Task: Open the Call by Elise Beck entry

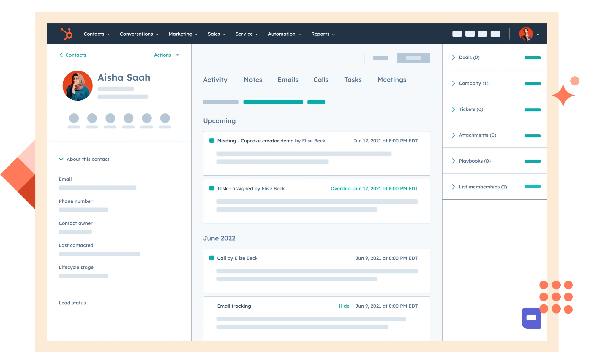Action: tap(317, 271)
